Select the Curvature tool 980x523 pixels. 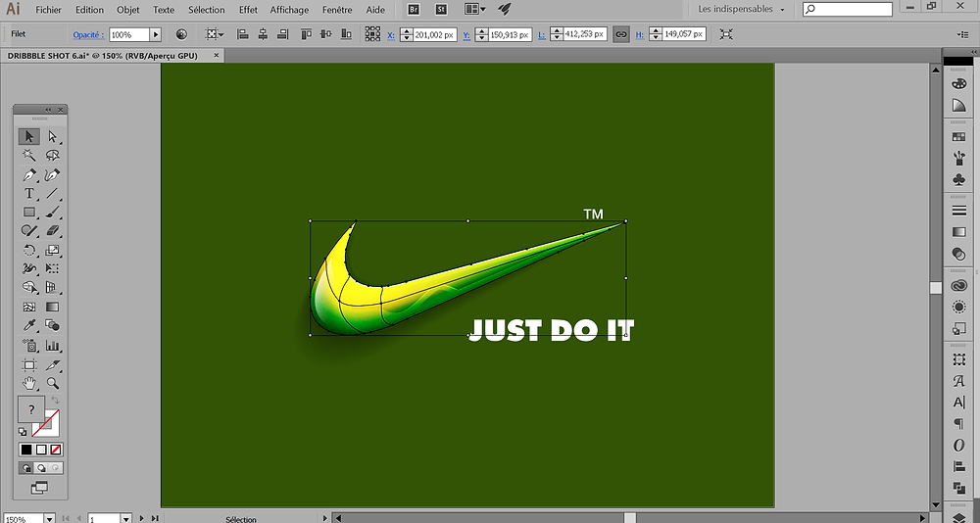53,174
